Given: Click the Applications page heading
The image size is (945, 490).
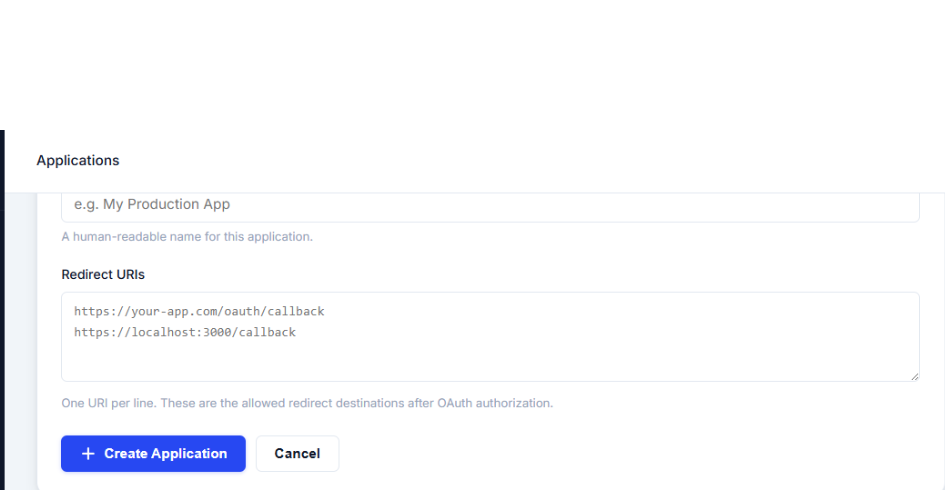Looking at the screenshot, I should pyautogui.click(x=78, y=160).
